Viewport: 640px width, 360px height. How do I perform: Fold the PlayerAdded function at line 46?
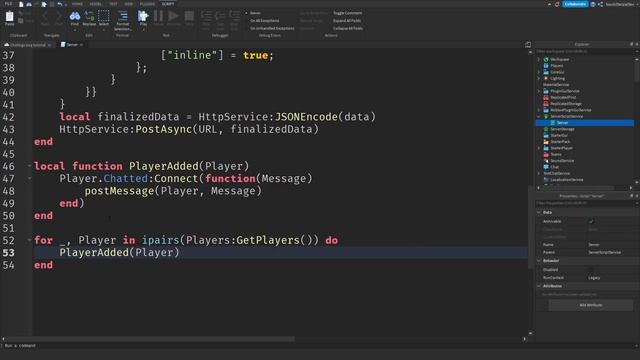tap(29, 166)
